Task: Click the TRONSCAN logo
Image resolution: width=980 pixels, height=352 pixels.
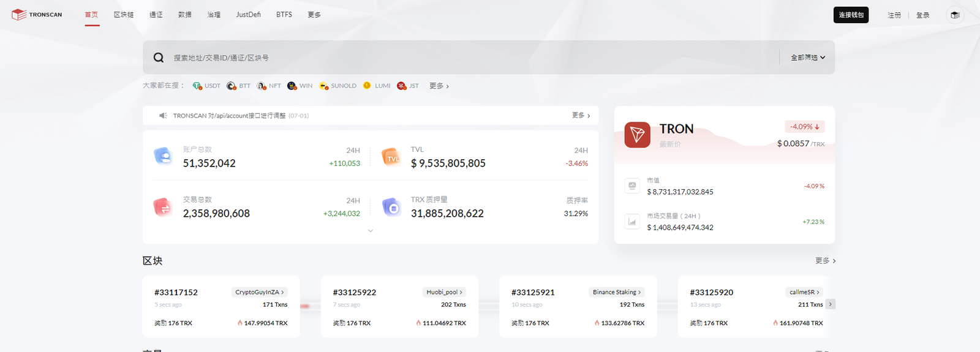Action: pos(37,15)
